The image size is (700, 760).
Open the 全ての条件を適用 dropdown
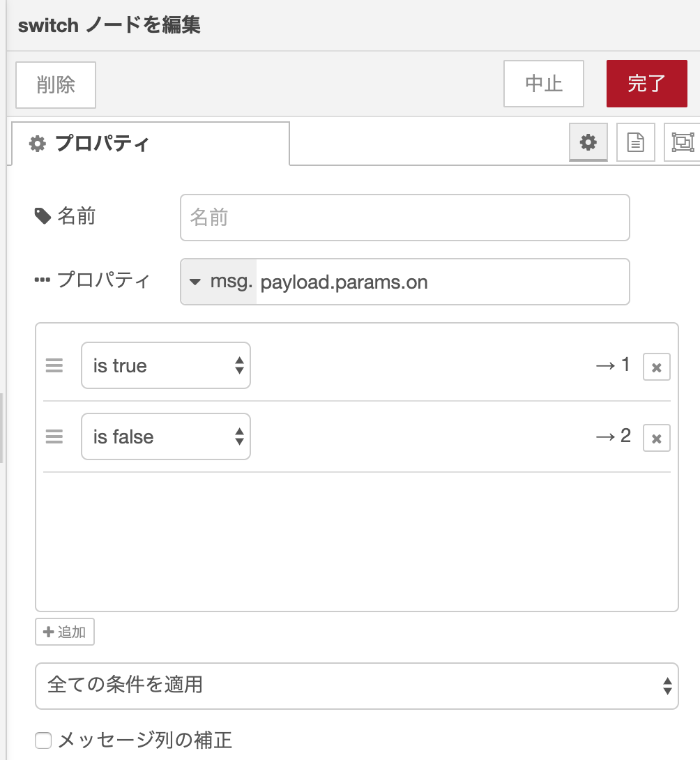[x=357, y=686]
